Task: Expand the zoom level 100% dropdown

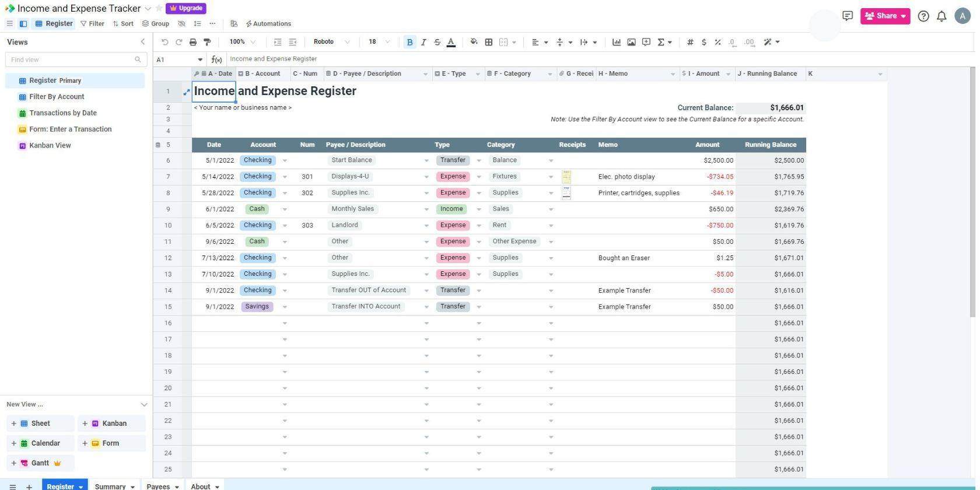Action: point(242,42)
